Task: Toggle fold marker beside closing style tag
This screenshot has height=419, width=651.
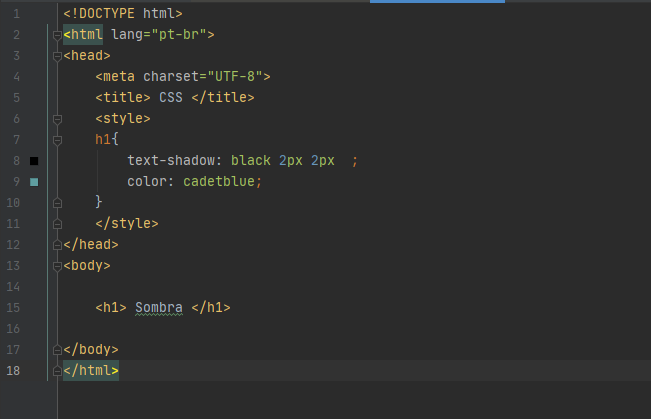Action: (x=57, y=224)
